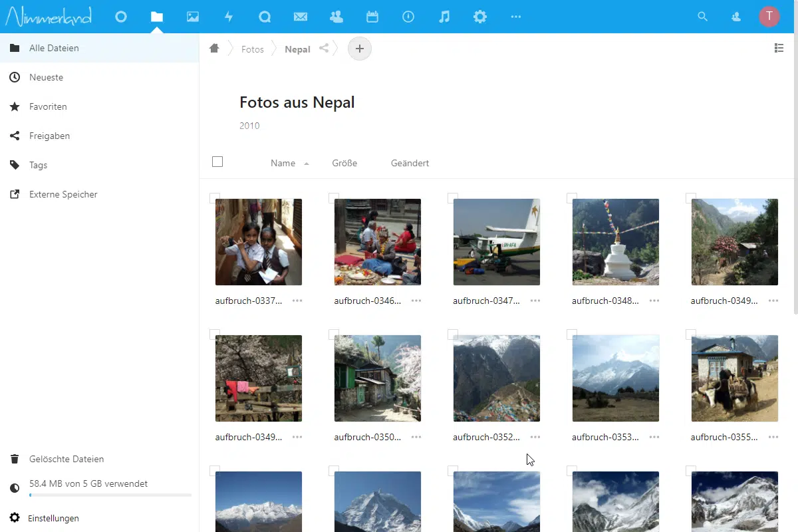Tick the checkbox for aufbruch-0352
Image resolution: width=798 pixels, height=532 pixels.
coord(452,334)
